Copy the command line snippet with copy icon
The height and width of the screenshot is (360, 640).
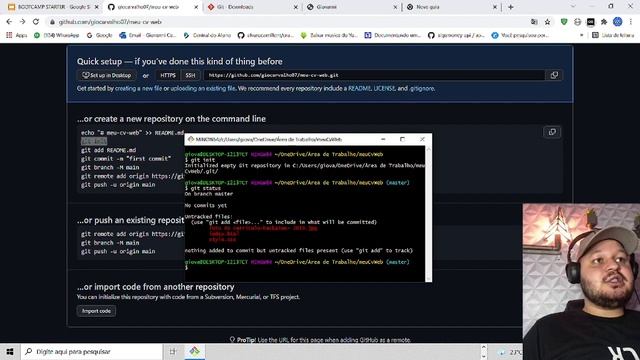tap(552, 132)
